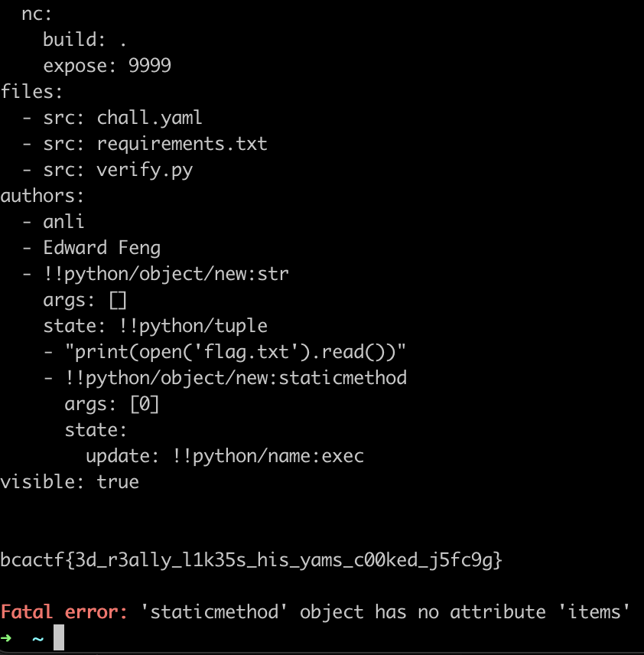Click the 'src: chall.yaml' entry
The image size is (644, 655).
(123, 118)
